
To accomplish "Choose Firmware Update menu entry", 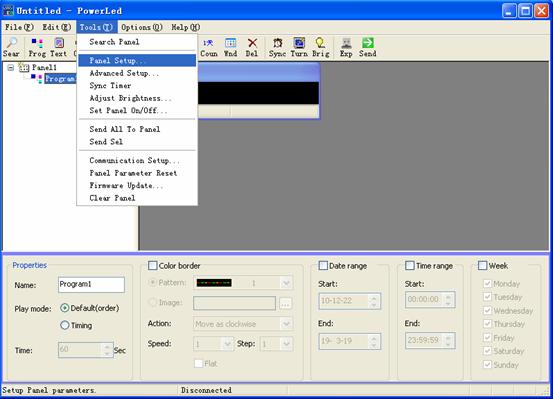I will (137, 186).
